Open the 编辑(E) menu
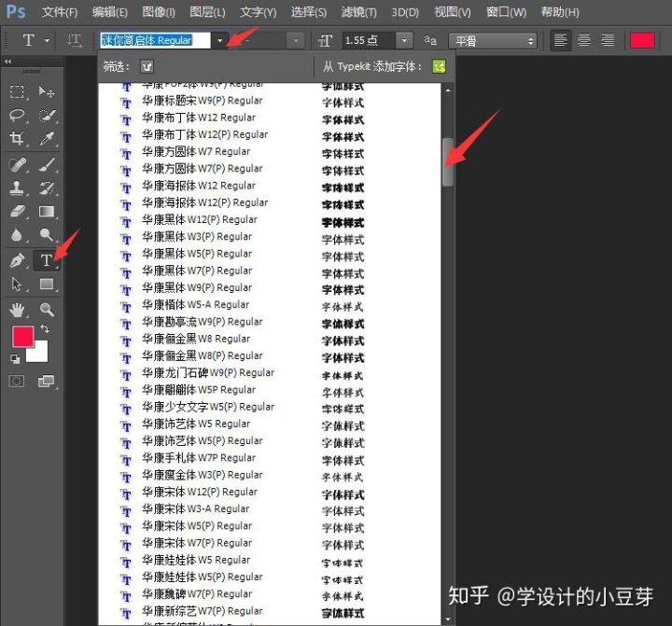 click(110, 12)
